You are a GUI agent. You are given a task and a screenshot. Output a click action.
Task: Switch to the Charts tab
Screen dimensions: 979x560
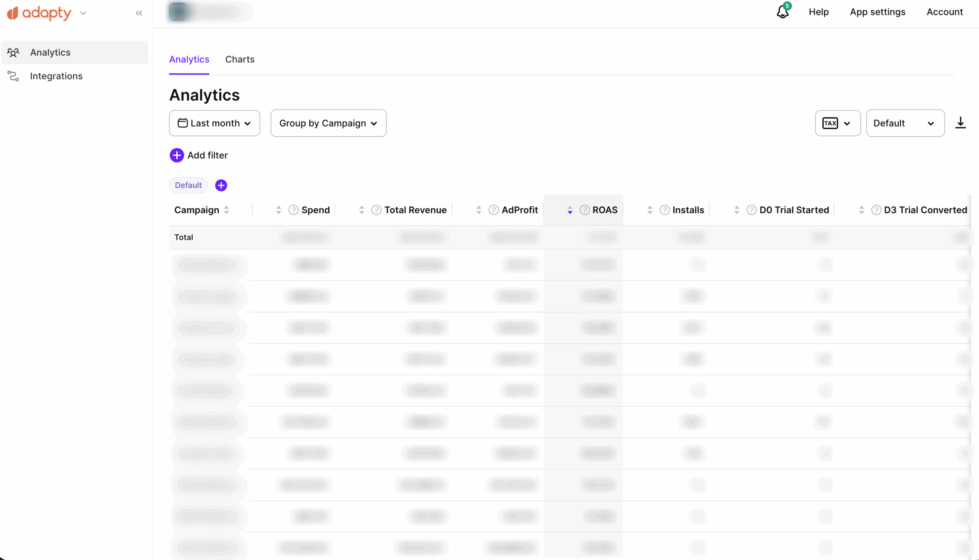tap(240, 59)
